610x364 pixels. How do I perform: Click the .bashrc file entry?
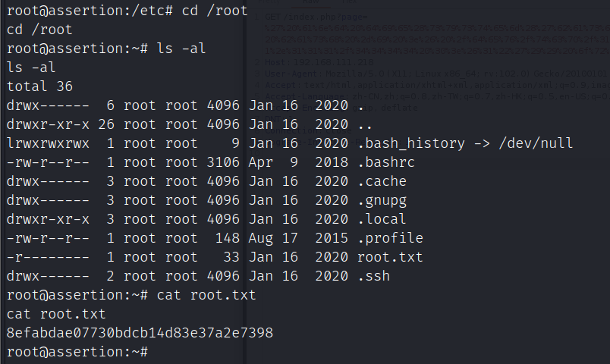tap(386, 162)
